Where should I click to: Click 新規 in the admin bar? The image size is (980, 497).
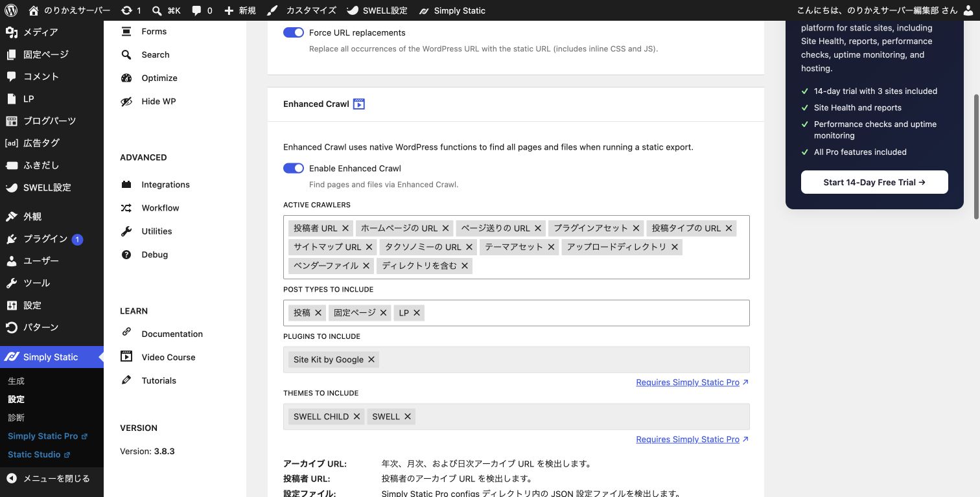pyautogui.click(x=240, y=10)
